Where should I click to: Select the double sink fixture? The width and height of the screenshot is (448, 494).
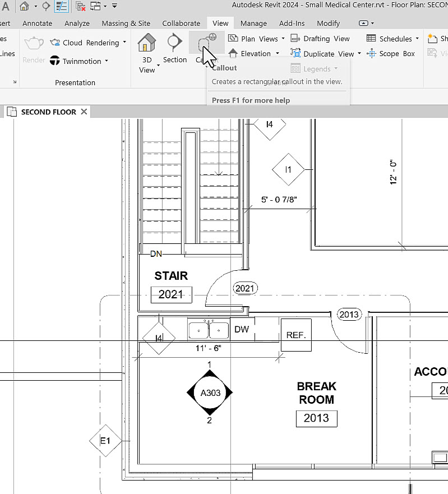[209, 330]
